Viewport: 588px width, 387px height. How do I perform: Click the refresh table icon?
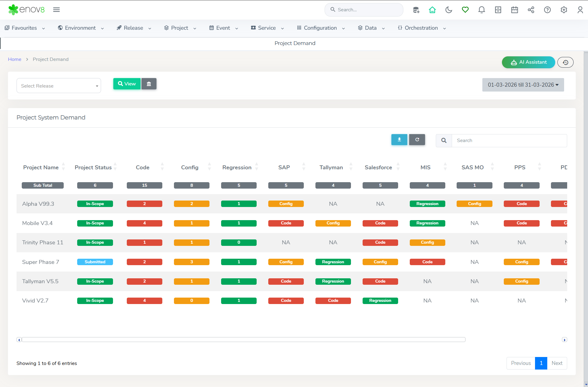click(x=417, y=140)
